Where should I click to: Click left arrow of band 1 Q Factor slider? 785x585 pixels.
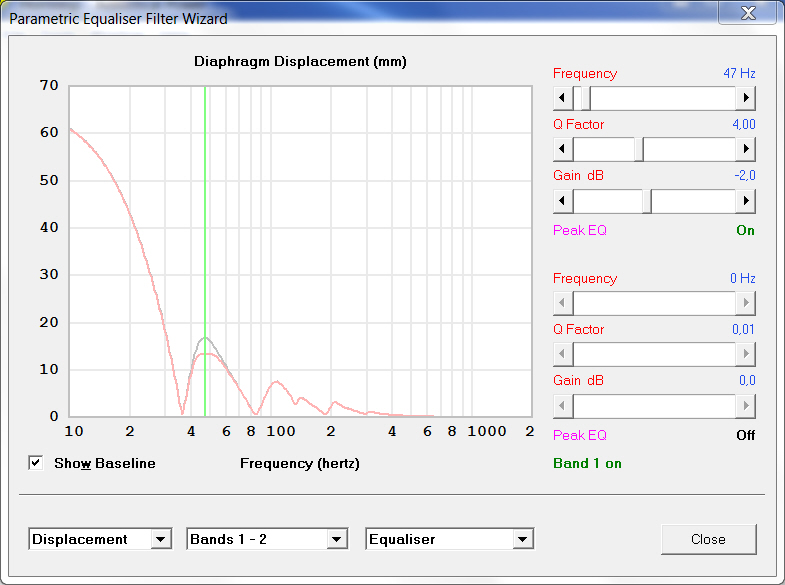point(563,149)
